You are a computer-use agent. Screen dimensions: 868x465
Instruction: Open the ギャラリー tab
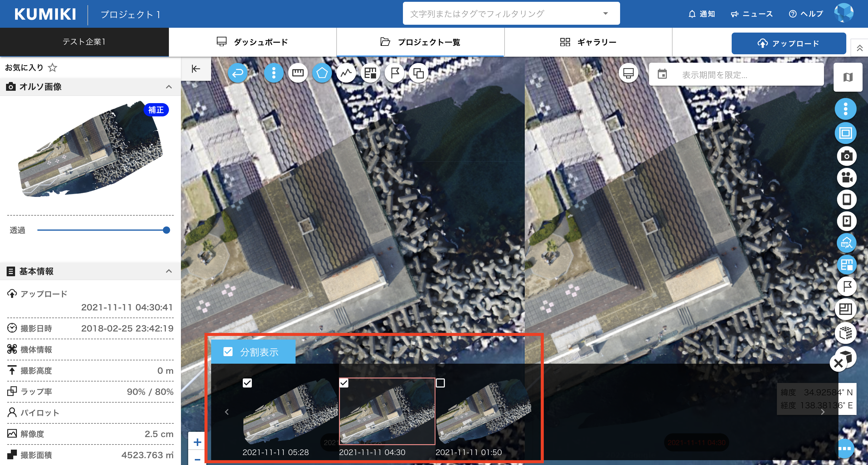588,42
